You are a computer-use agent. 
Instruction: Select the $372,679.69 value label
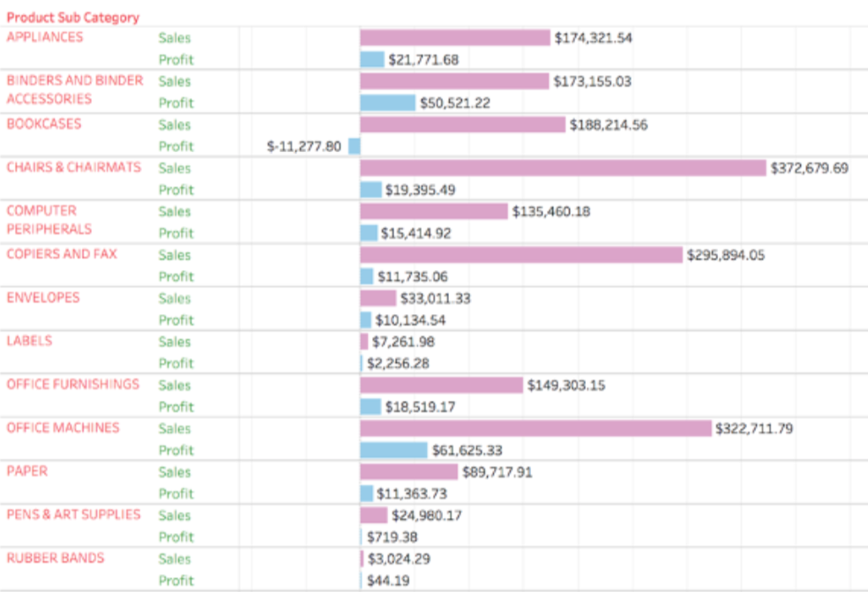810,168
